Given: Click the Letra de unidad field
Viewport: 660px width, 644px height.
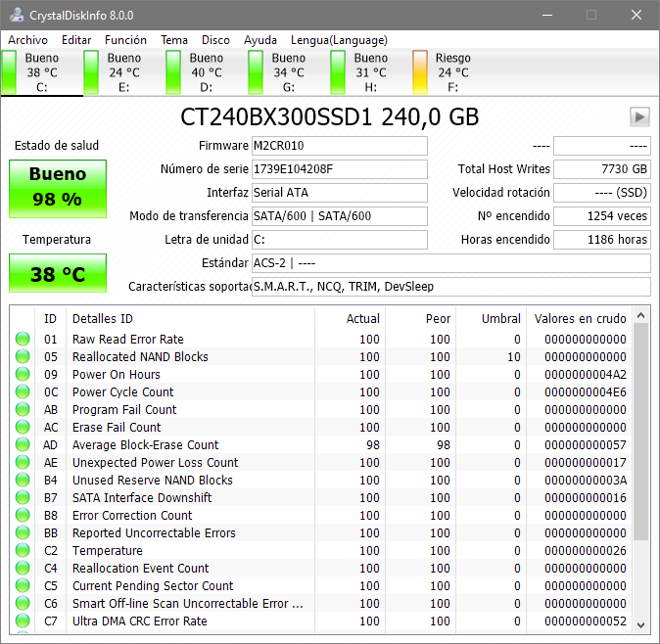Looking at the screenshot, I should point(339,240).
